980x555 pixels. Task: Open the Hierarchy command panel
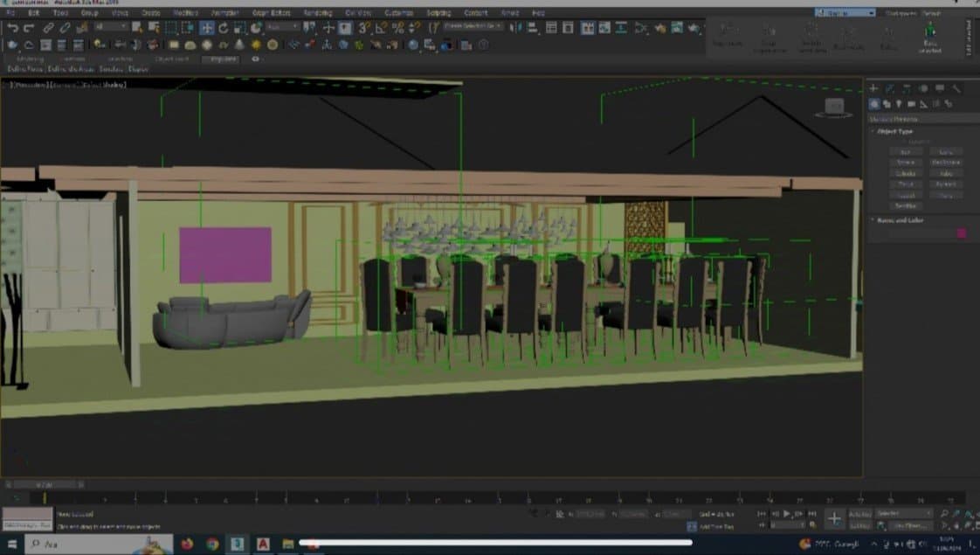point(907,89)
